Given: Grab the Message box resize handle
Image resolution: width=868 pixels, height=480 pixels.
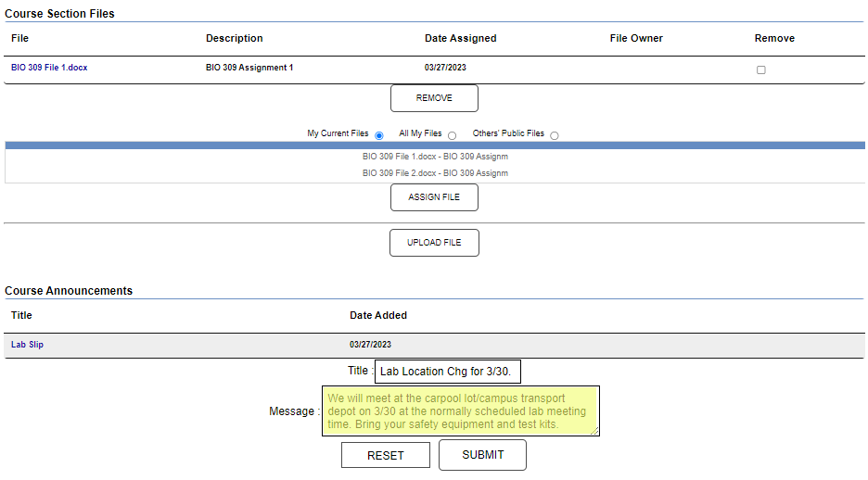Looking at the screenshot, I should coord(594,431).
